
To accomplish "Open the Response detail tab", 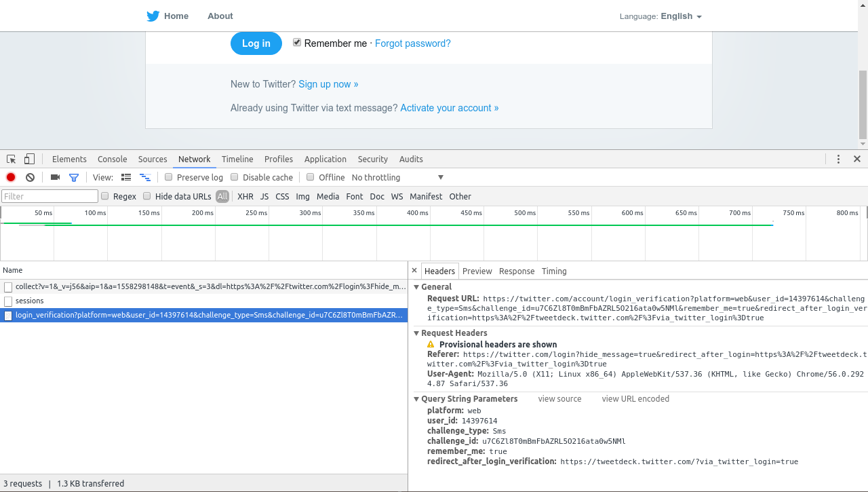I will pos(517,271).
